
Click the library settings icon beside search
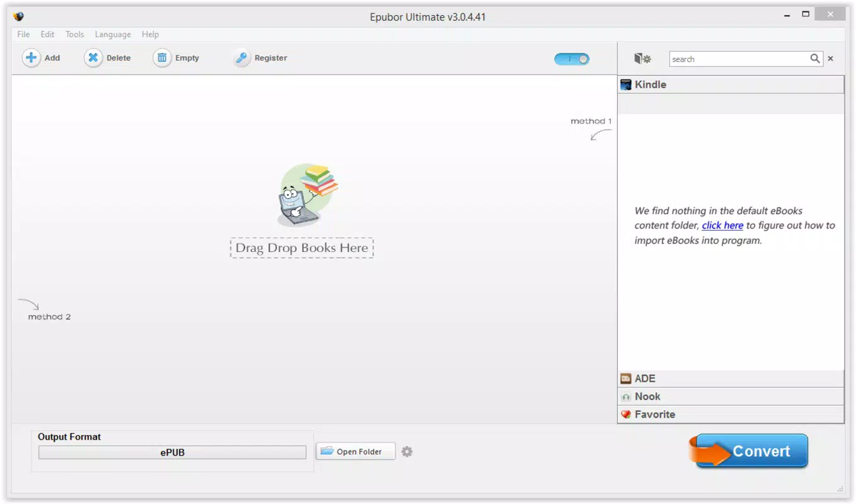click(x=642, y=59)
